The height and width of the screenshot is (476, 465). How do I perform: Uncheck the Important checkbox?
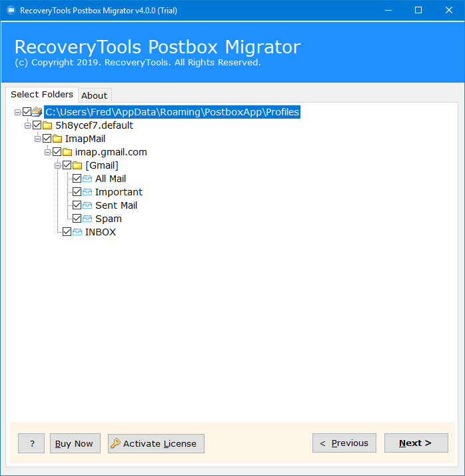[77, 192]
